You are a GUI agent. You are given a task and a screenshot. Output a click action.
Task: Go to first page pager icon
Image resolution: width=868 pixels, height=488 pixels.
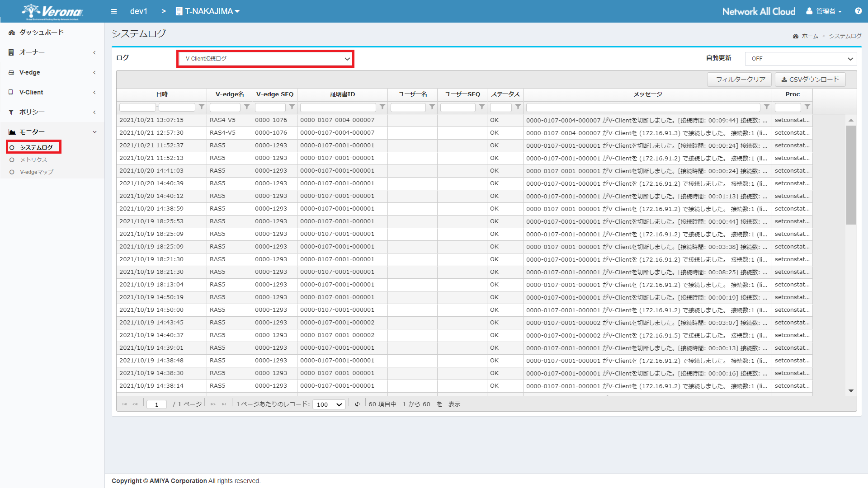(124, 404)
